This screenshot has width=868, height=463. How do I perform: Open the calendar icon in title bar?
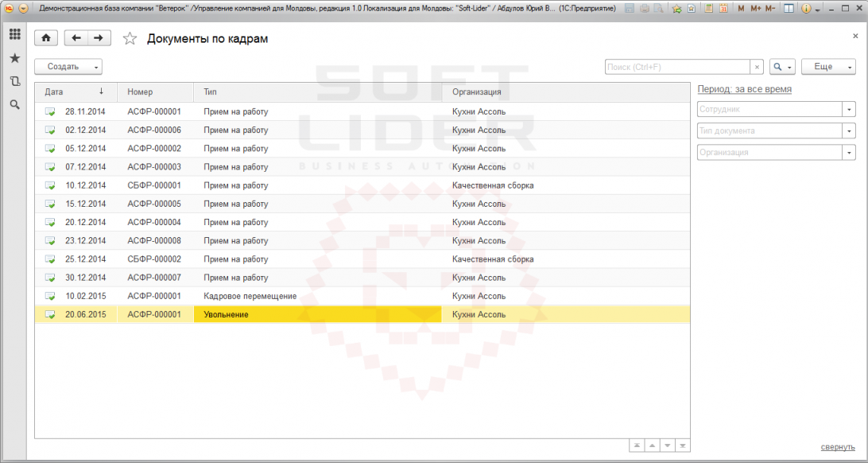723,9
